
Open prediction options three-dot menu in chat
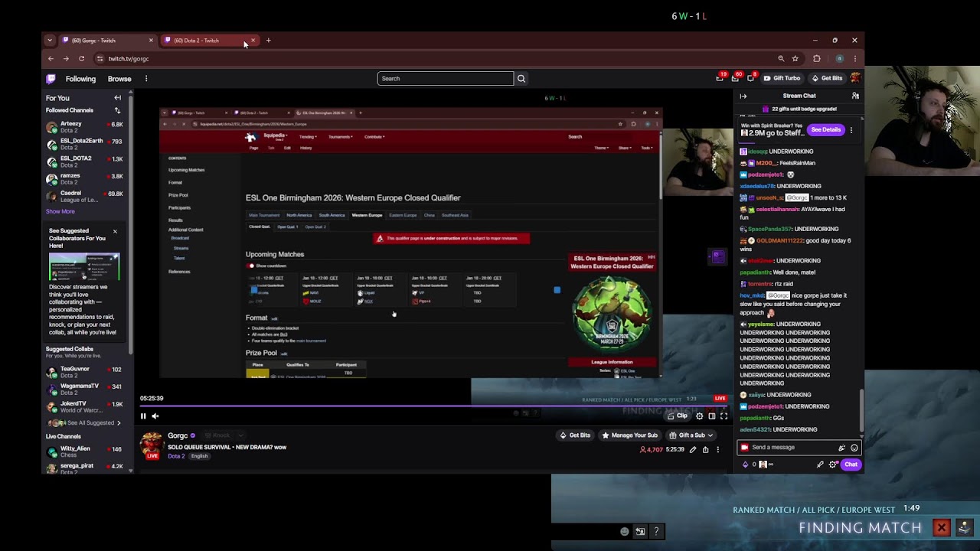click(x=851, y=130)
